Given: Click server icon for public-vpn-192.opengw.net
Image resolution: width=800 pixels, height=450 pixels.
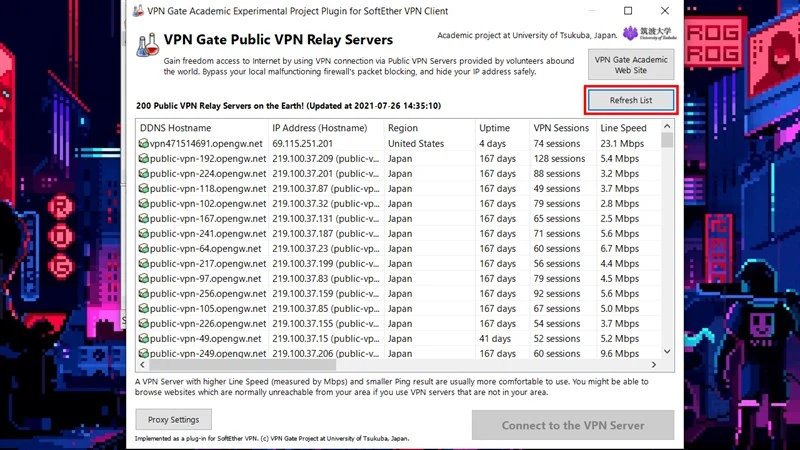Looking at the screenshot, I should 143,159.
